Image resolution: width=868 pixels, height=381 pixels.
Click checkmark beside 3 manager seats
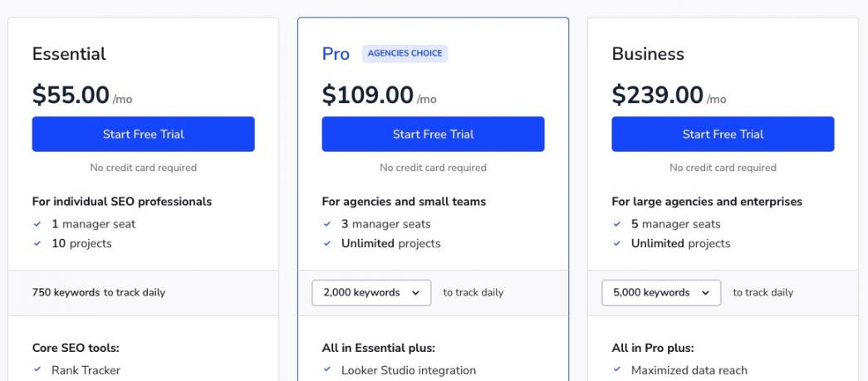(327, 224)
